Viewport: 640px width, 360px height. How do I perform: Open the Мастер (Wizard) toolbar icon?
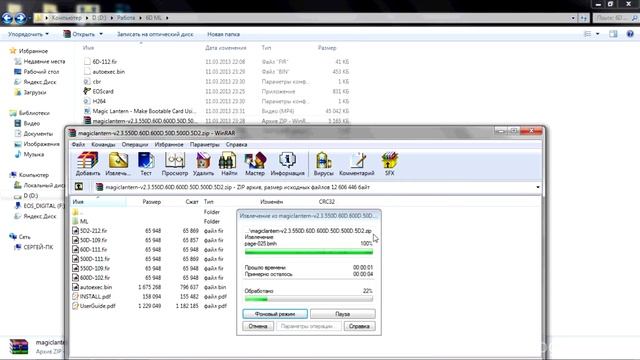tap(255, 164)
